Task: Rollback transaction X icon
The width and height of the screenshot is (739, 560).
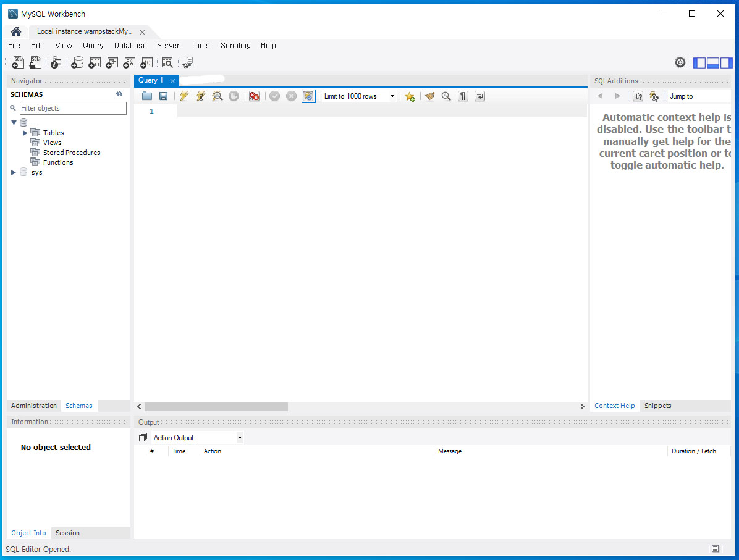Action: coord(291,96)
